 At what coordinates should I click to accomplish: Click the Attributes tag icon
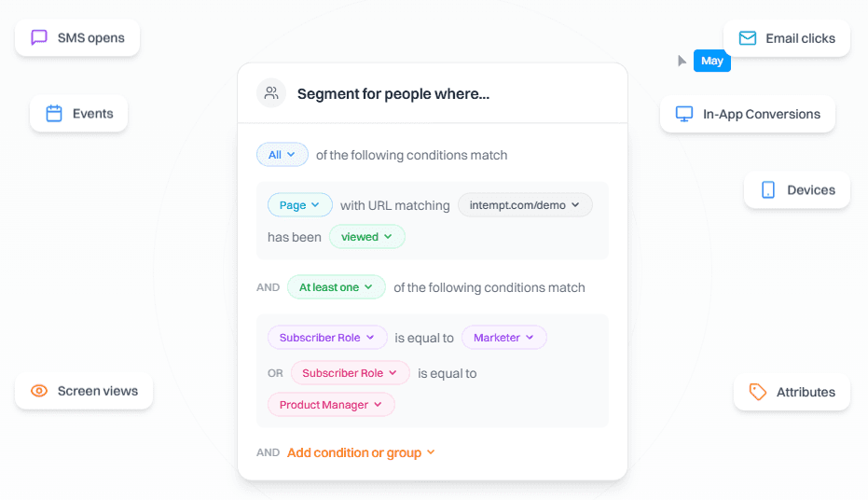coord(758,392)
